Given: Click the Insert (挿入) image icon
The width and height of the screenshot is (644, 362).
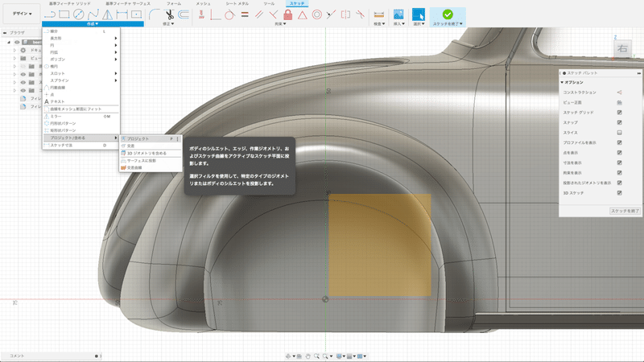Looking at the screenshot, I should pyautogui.click(x=398, y=14).
